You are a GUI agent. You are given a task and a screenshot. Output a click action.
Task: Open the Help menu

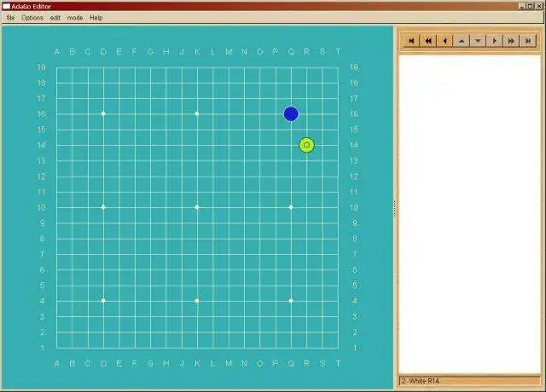click(96, 18)
